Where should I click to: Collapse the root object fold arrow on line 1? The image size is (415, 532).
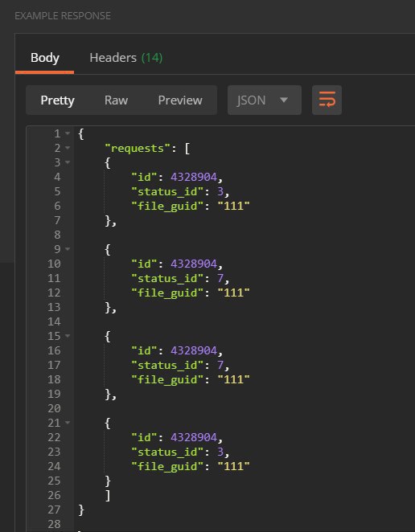tap(68, 133)
